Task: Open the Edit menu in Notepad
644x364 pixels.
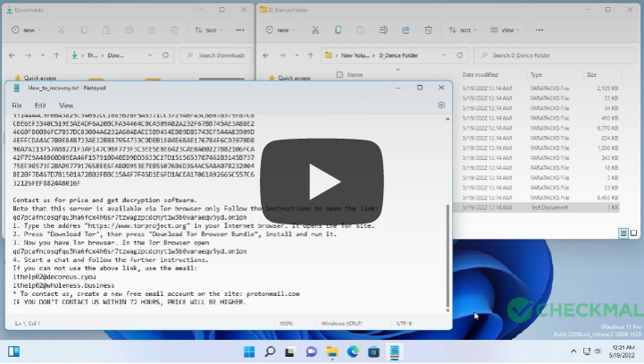Action: tap(40, 106)
